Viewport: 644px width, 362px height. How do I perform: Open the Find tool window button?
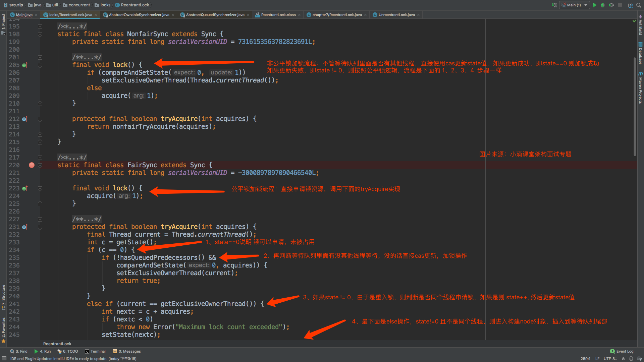tap(19, 351)
